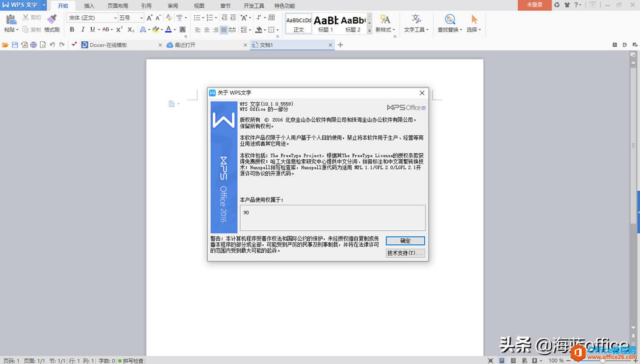This screenshot has width=640, height=364.
Task: Click the Find and Replace (查找替换) icon
Action: 450,19
